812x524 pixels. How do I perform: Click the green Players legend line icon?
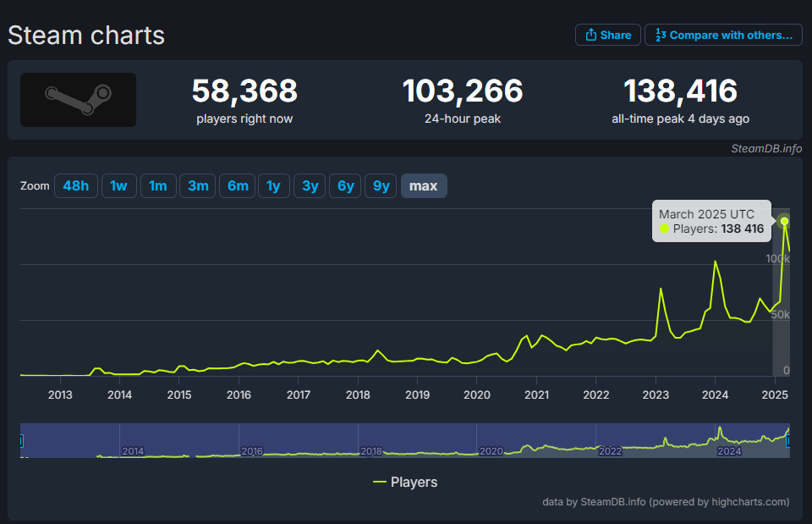click(x=380, y=482)
